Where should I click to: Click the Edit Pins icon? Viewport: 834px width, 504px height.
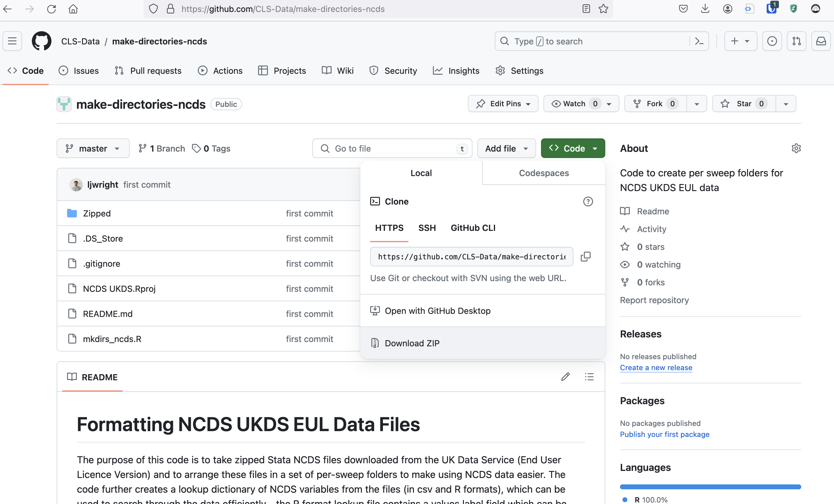pos(481,104)
